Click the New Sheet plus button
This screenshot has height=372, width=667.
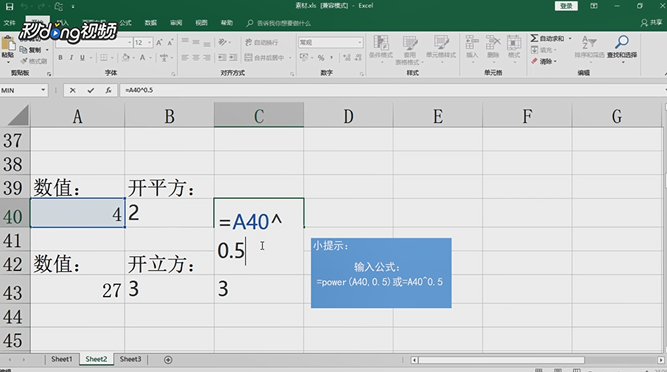point(168,360)
